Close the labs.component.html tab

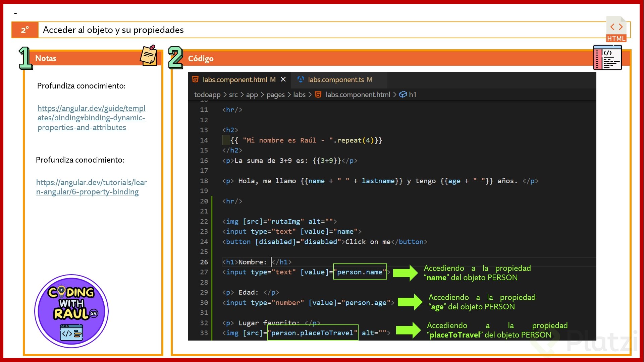click(x=283, y=79)
